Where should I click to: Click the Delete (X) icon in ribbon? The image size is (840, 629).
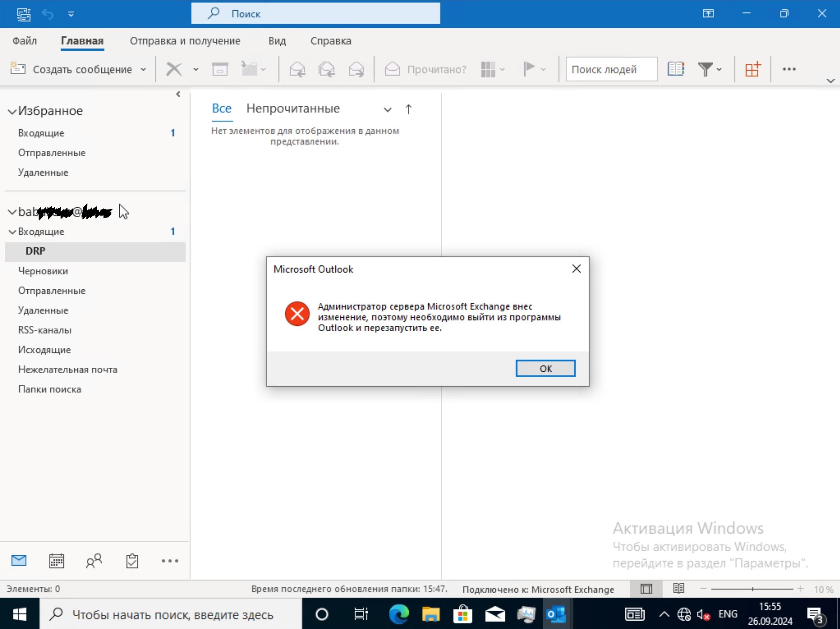tap(174, 69)
